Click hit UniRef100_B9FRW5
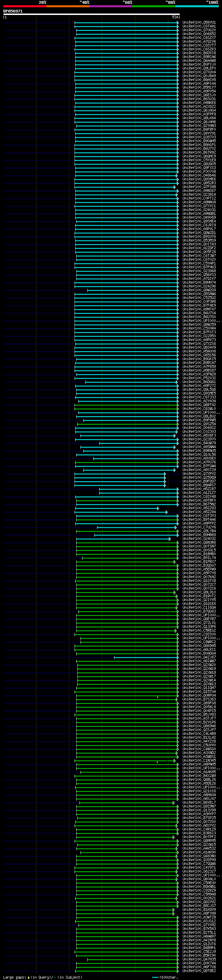Viewport: 222px width, 980px height. (199, 420)
